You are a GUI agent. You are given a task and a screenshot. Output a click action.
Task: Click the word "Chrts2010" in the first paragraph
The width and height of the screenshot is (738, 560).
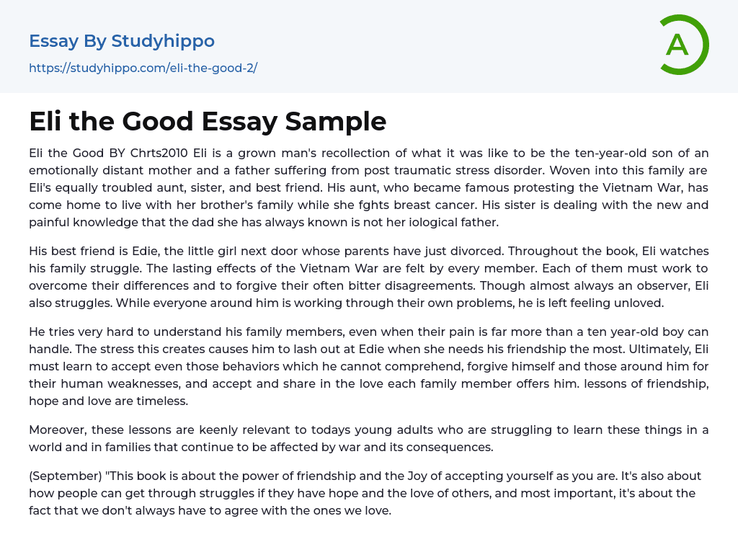tap(162, 153)
